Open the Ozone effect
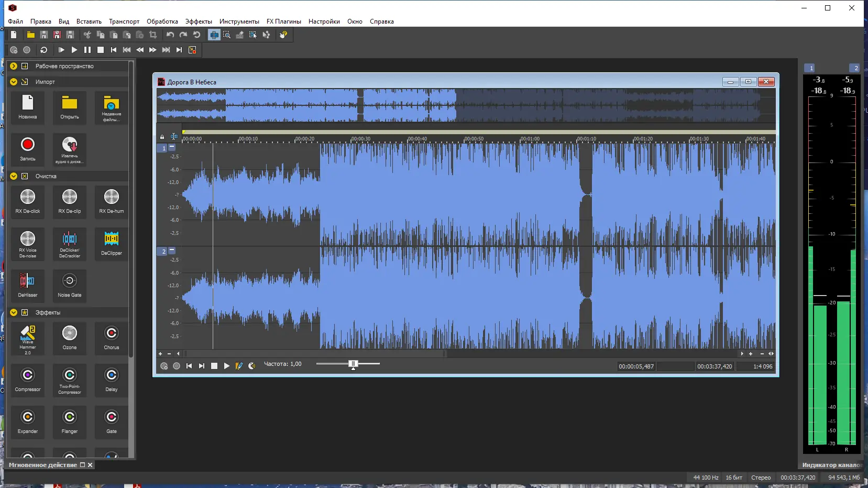This screenshot has width=868, height=488. (x=70, y=338)
